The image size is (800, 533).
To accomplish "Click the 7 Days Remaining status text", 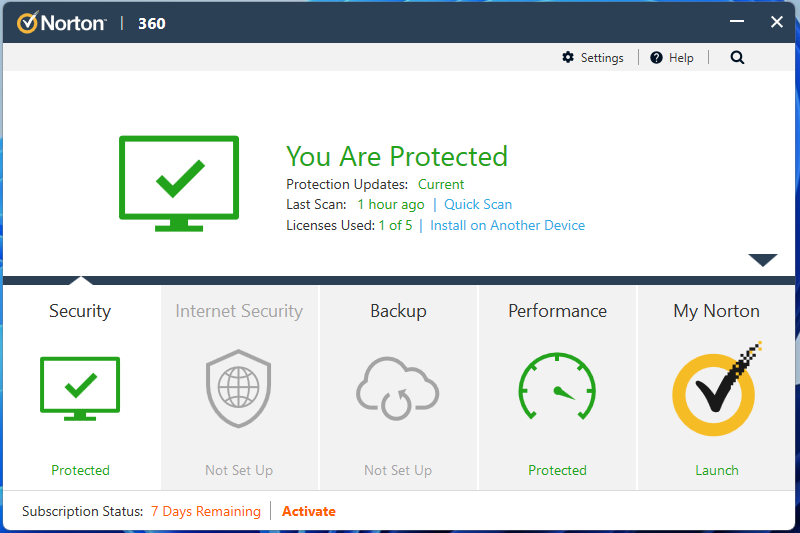I will [205, 511].
